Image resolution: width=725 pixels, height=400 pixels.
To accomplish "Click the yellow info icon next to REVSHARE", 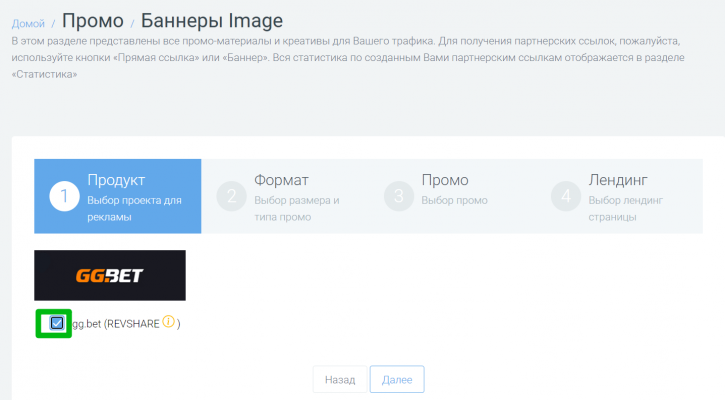I will [169, 321].
